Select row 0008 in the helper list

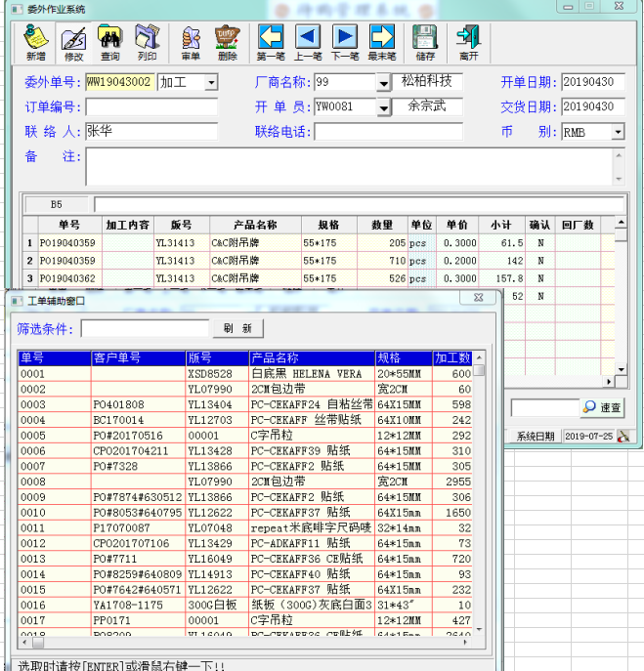[x=245, y=482]
